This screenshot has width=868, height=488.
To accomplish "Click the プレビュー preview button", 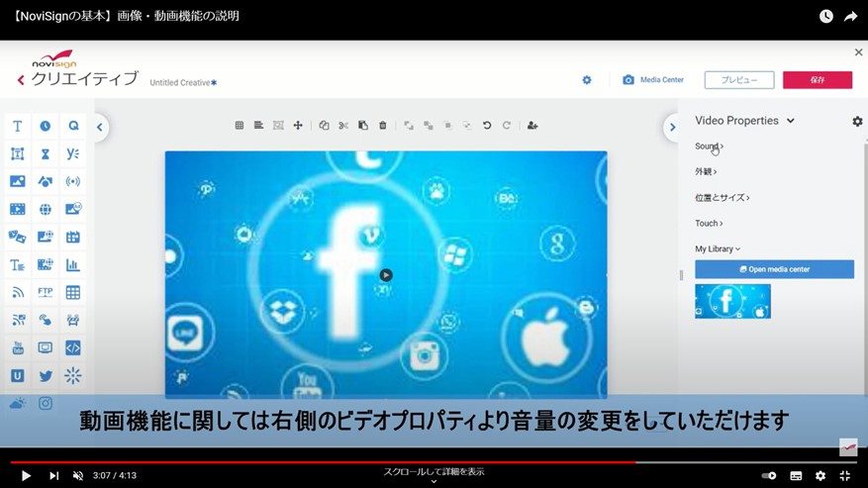I will (x=739, y=80).
